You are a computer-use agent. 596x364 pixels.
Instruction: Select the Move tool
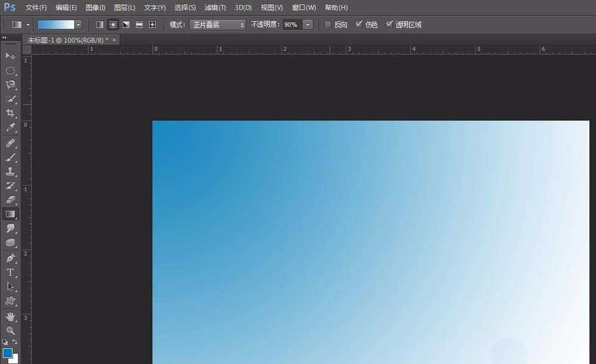(11, 56)
